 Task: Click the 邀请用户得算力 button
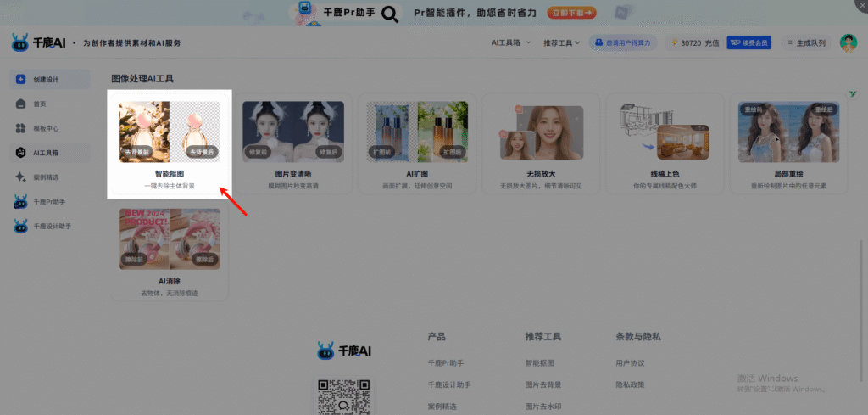tap(623, 42)
